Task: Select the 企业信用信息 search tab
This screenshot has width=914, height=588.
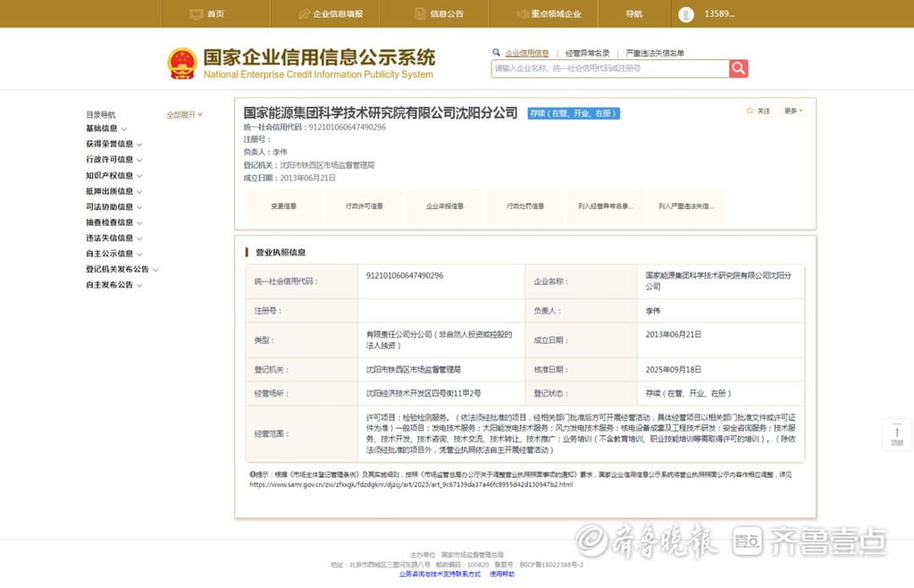Action: click(x=527, y=53)
